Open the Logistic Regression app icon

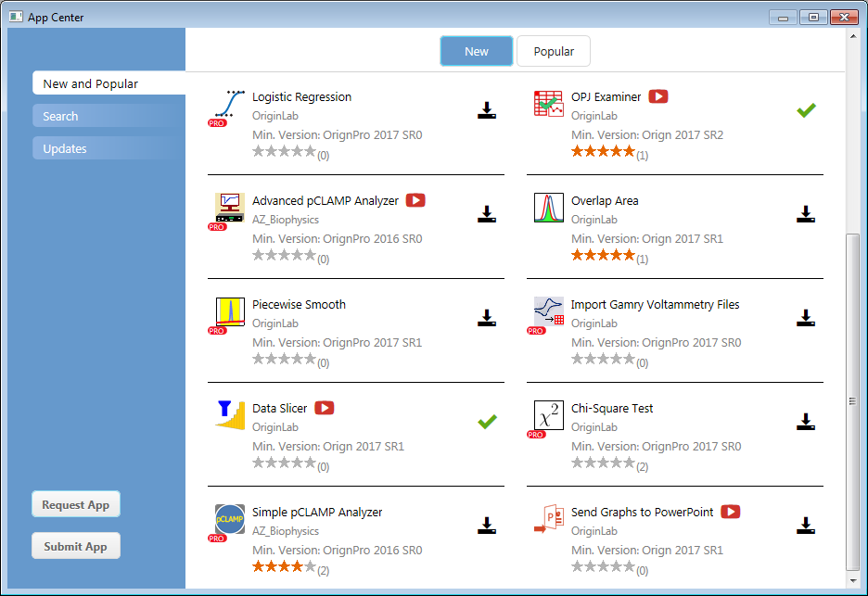tap(230, 105)
